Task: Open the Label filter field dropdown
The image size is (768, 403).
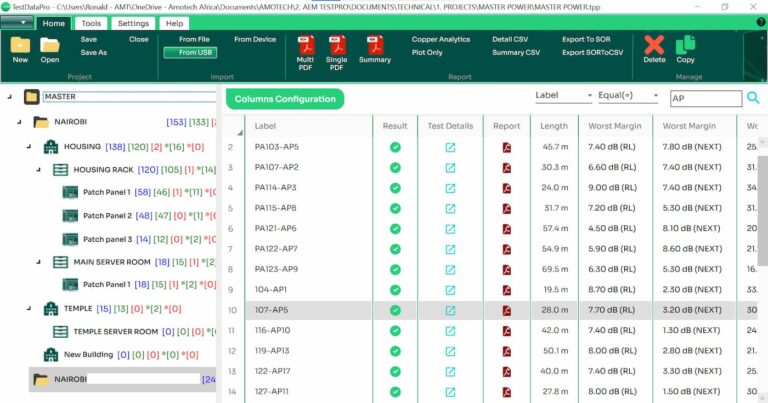Action: pyautogui.click(x=564, y=95)
